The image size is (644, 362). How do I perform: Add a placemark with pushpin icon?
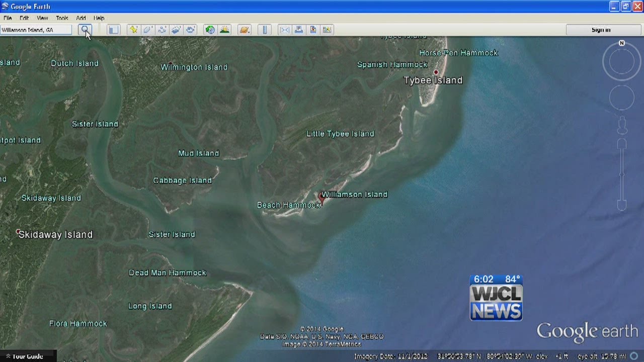click(133, 30)
